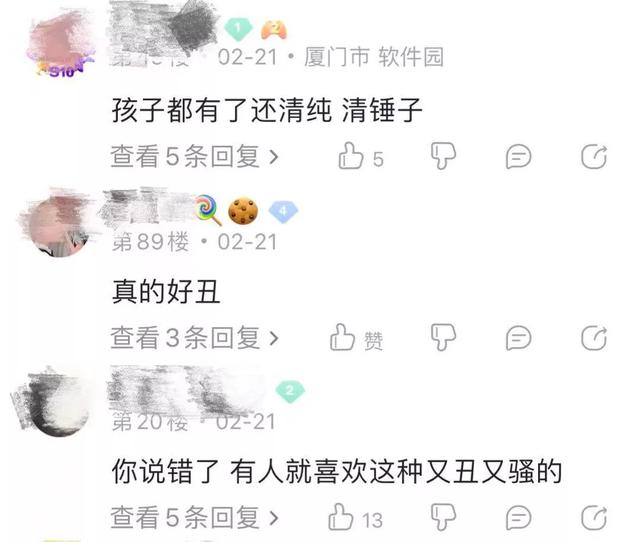Expand '查看5条回复' under the 第20楼 comment

195,518
